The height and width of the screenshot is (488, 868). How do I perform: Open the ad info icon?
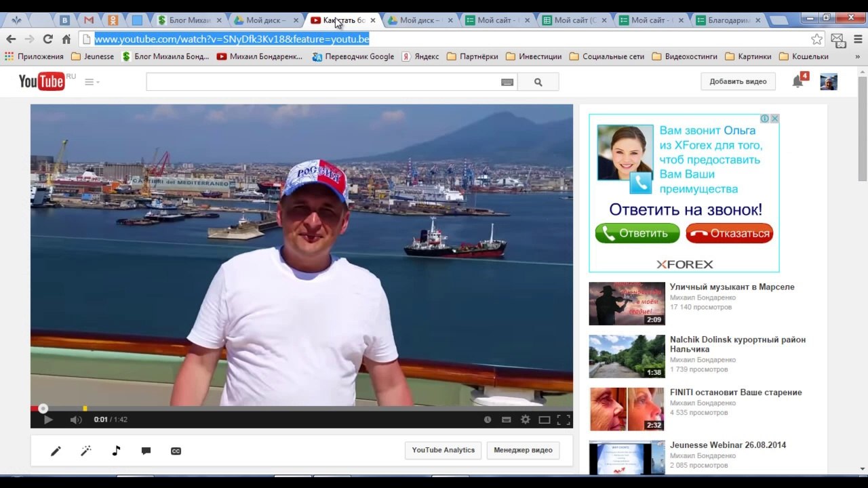click(x=764, y=119)
